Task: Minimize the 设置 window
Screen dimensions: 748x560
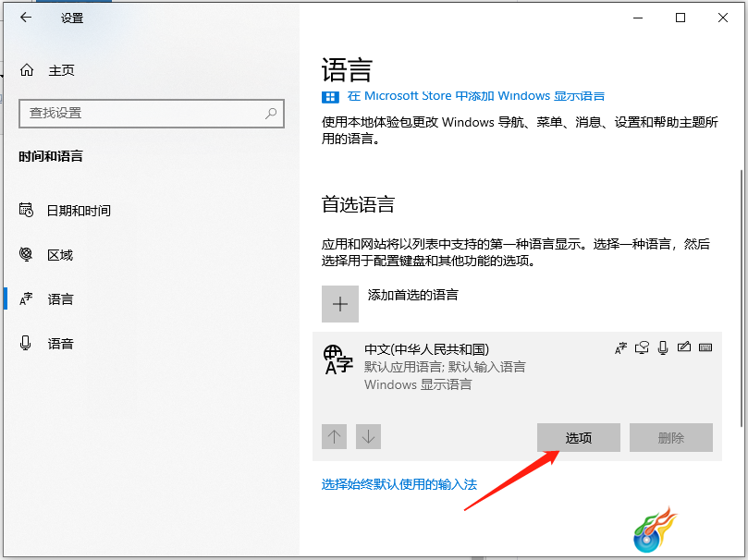Action: 638,18
